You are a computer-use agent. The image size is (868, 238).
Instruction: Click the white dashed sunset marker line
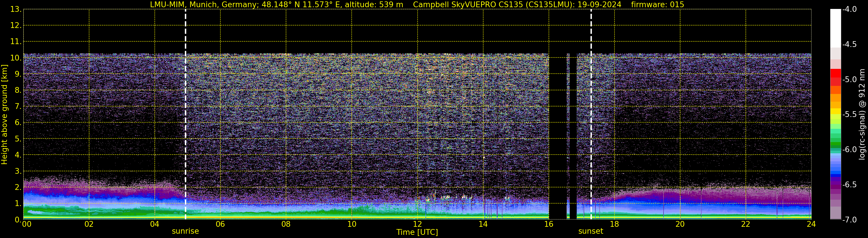591,114
